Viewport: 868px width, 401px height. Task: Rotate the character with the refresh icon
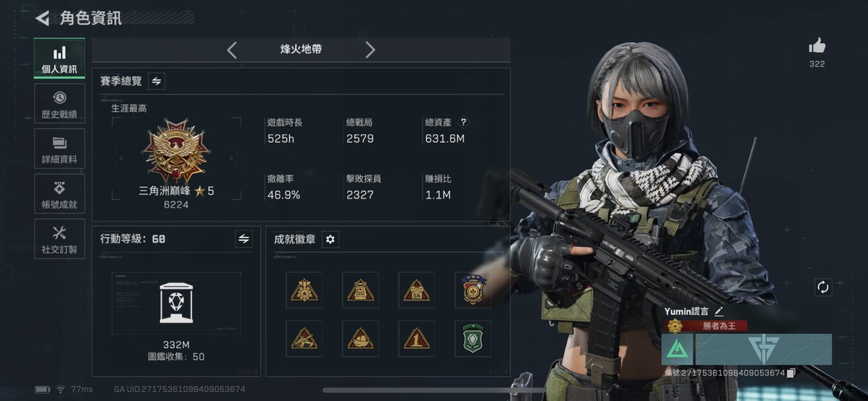pyautogui.click(x=823, y=287)
